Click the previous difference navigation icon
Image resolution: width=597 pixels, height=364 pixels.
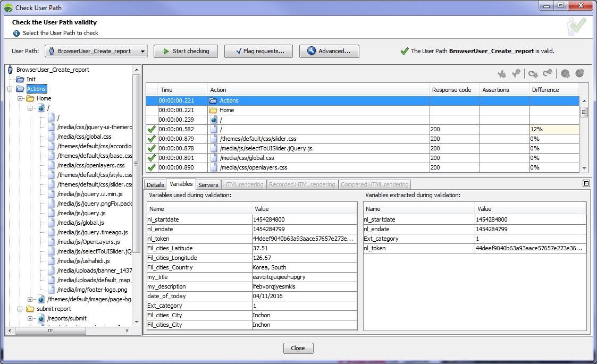[548, 73]
